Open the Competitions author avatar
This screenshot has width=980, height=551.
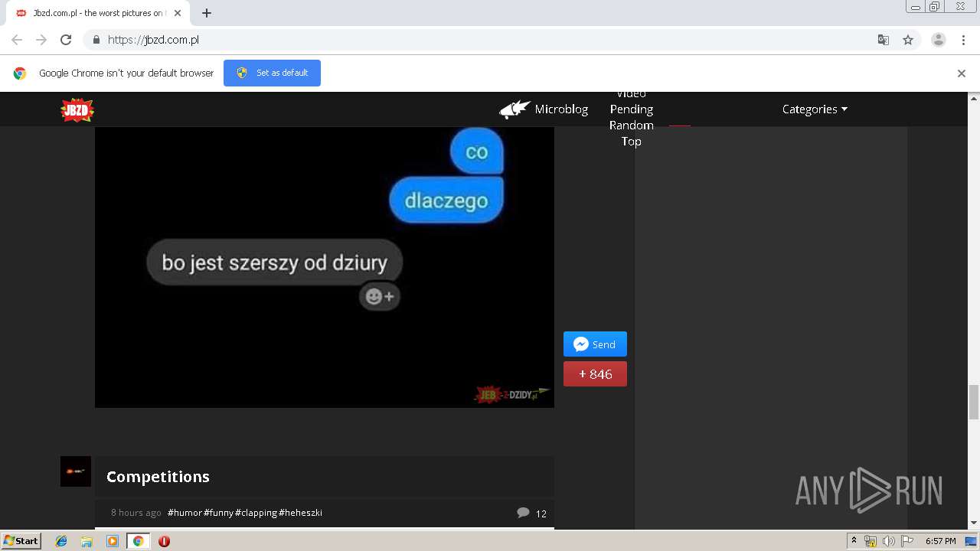click(76, 471)
